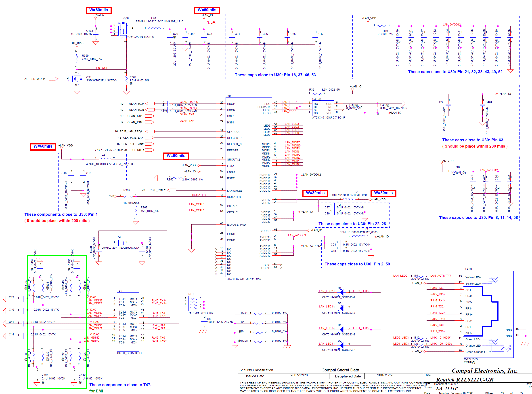Click the D2 diode symbol
Viewport: 532px width, 394px height.
pyautogui.click(x=341, y=345)
